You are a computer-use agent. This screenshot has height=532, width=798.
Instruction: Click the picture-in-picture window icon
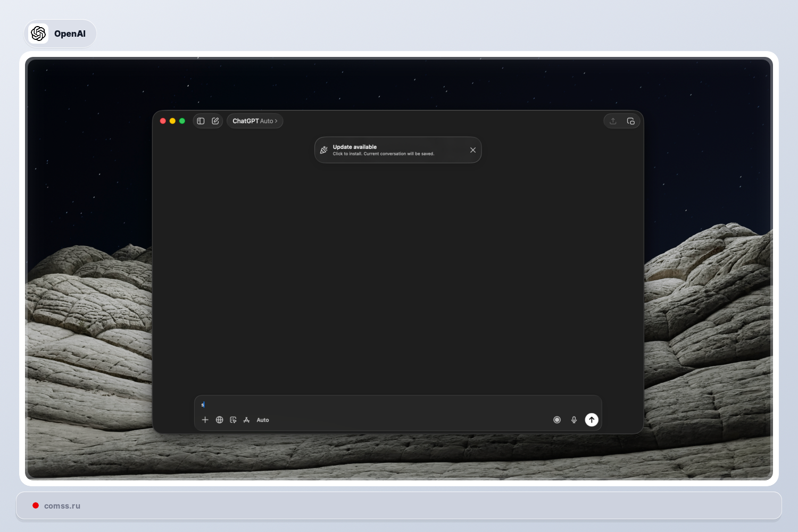pos(631,121)
